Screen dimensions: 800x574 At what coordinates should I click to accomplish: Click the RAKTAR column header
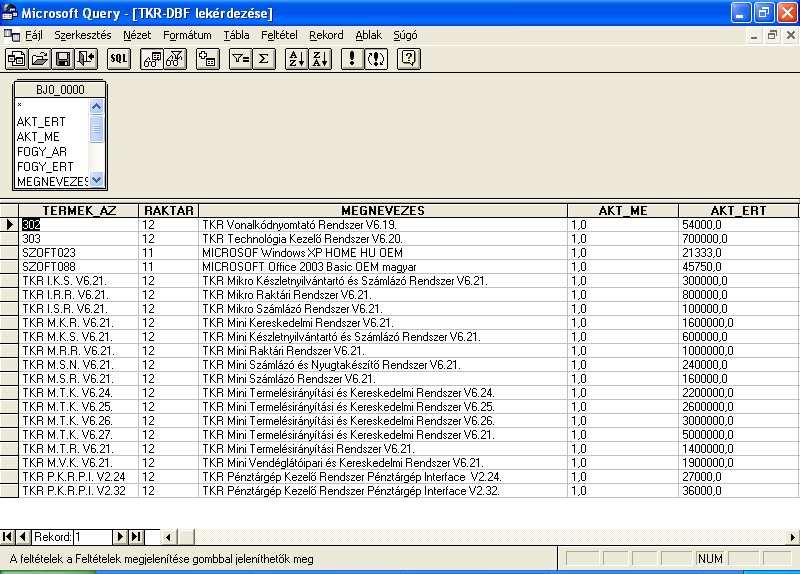(168, 210)
